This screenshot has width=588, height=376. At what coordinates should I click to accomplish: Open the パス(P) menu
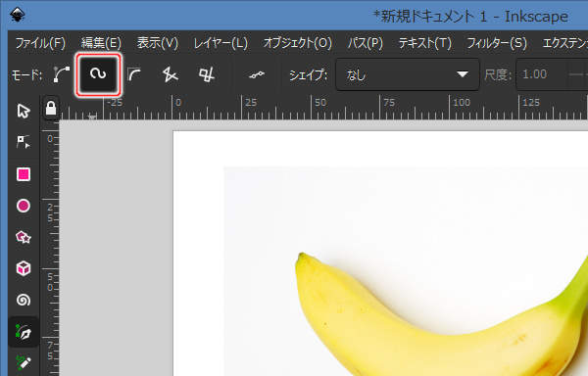(x=366, y=43)
